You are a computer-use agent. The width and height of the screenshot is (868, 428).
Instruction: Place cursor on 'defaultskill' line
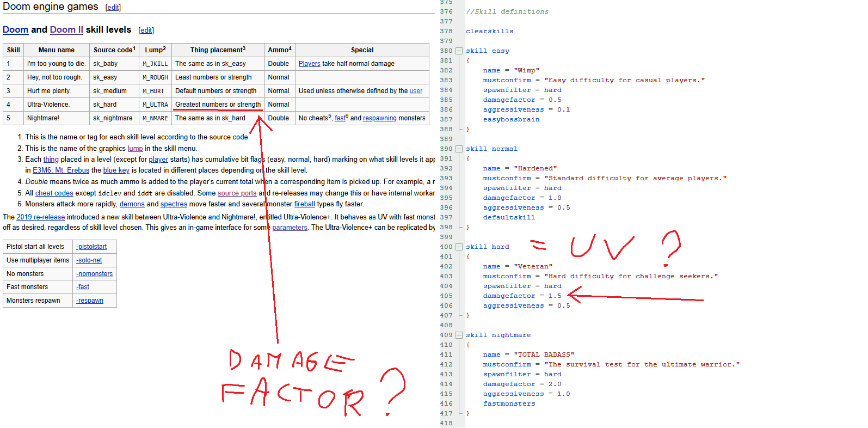coord(509,217)
